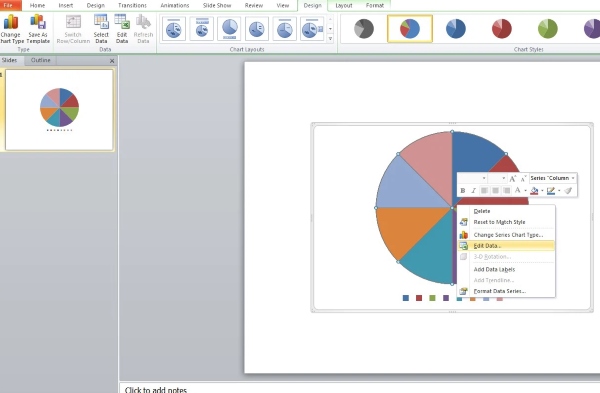This screenshot has width=600, height=393.
Task: Choose the first chart layout thumbnail
Action: [x=174, y=29]
